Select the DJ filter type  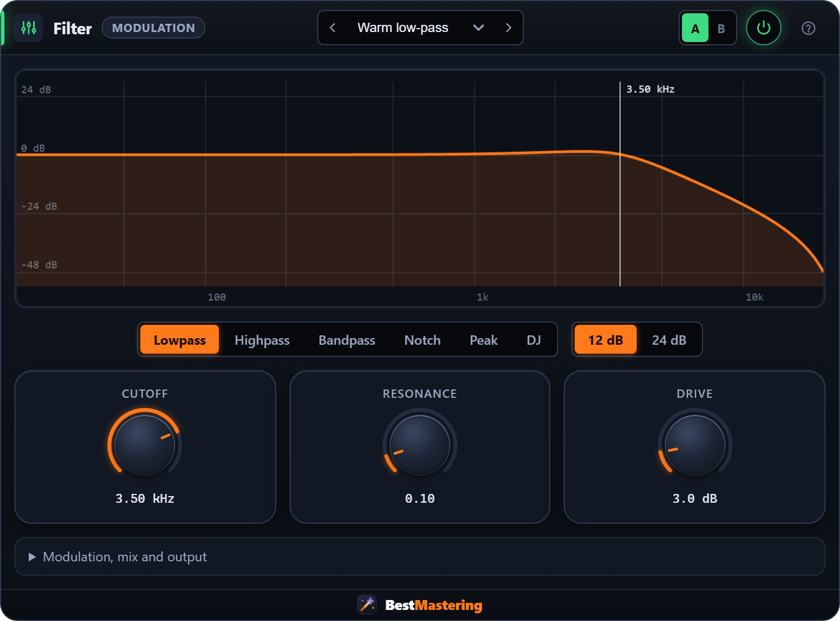[534, 340]
